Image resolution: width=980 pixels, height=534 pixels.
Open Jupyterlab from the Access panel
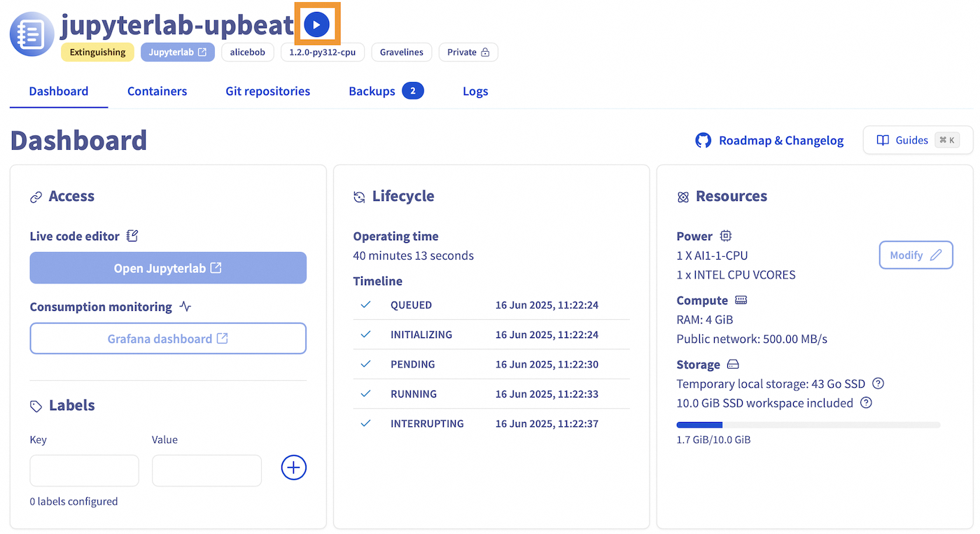coord(168,267)
